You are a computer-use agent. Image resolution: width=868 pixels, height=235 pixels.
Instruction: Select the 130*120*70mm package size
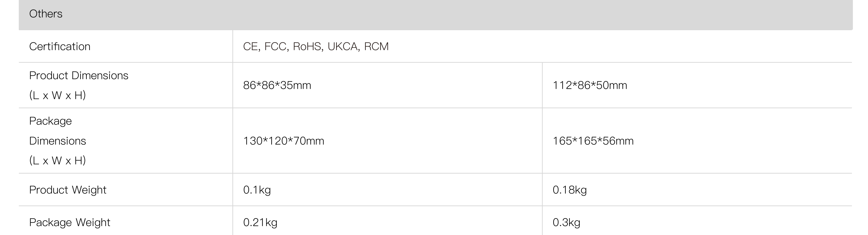click(x=283, y=141)
